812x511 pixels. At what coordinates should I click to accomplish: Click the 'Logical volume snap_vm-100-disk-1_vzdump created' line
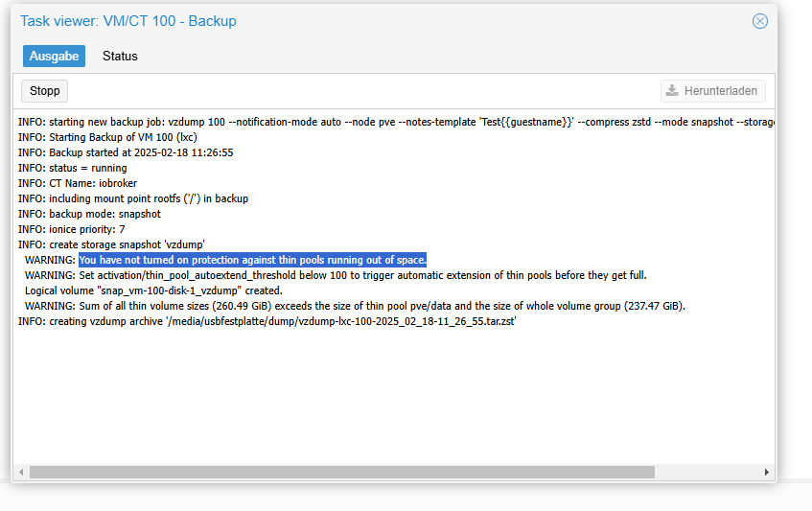coord(153,290)
